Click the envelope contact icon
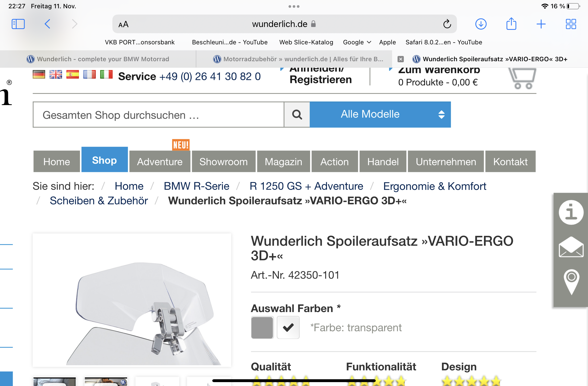This screenshot has width=588, height=386. pyautogui.click(x=571, y=247)
